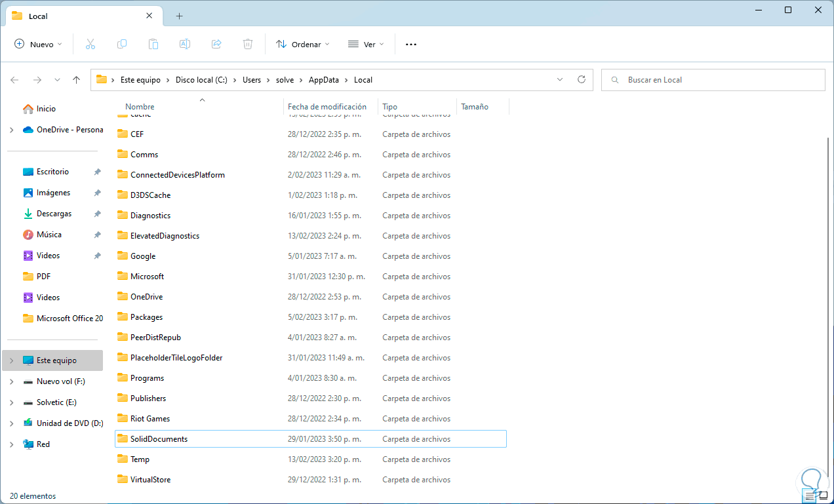
Task: Open recent locations dropdown arrow
Action: [x=57, y=79]
